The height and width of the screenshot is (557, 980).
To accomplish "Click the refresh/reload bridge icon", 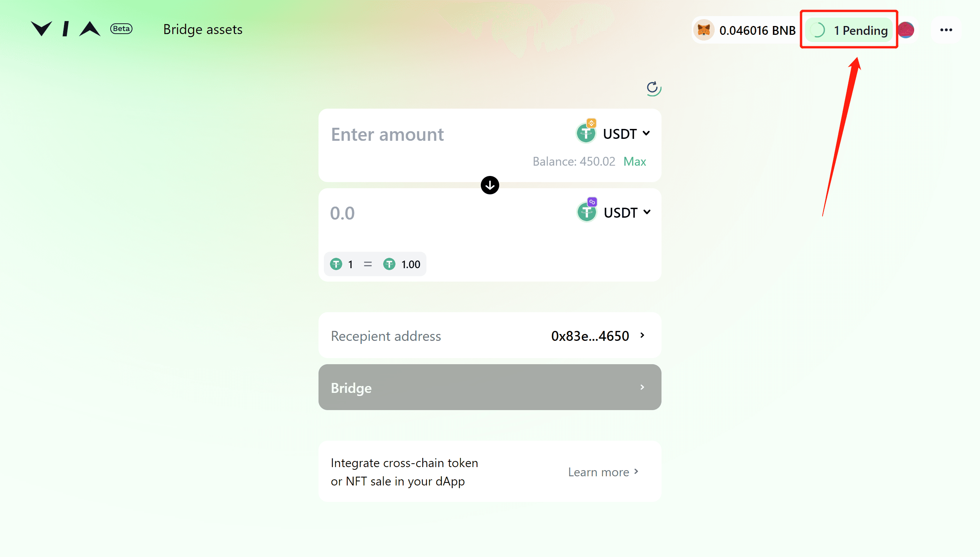I will [x=652, y=88].
